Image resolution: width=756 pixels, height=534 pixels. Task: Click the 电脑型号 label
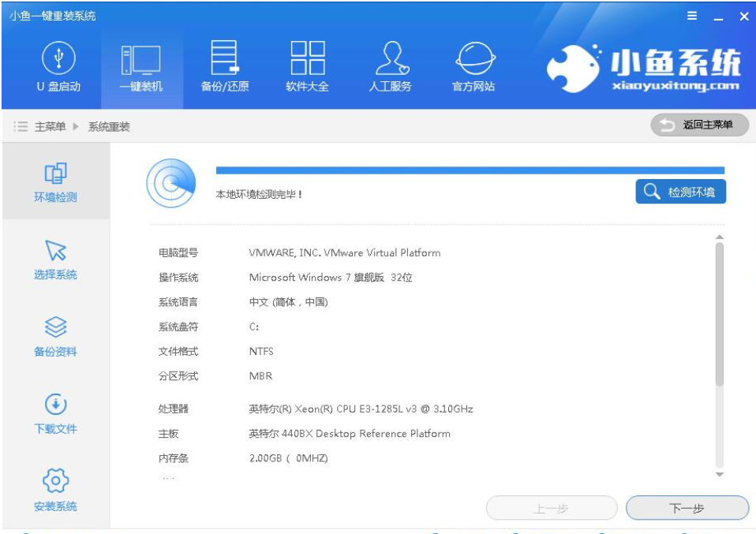(178, 252)
